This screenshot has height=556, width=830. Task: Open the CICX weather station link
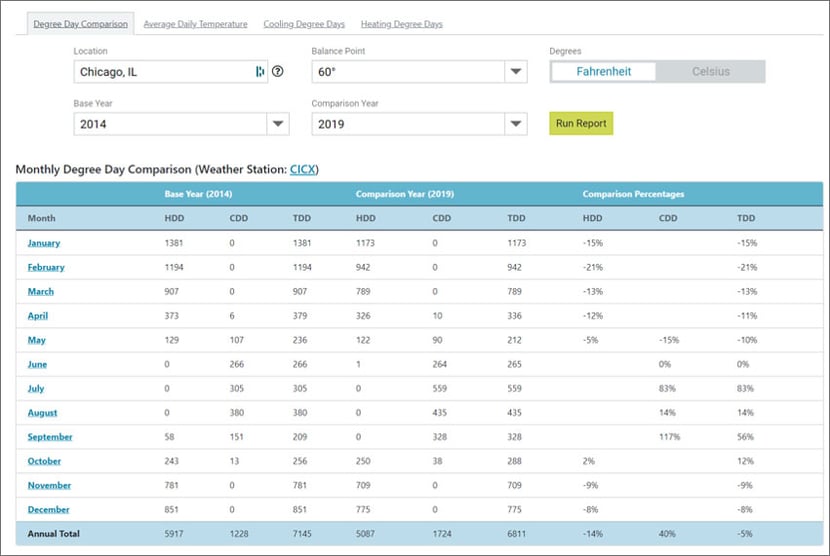[x=303, y=170]
